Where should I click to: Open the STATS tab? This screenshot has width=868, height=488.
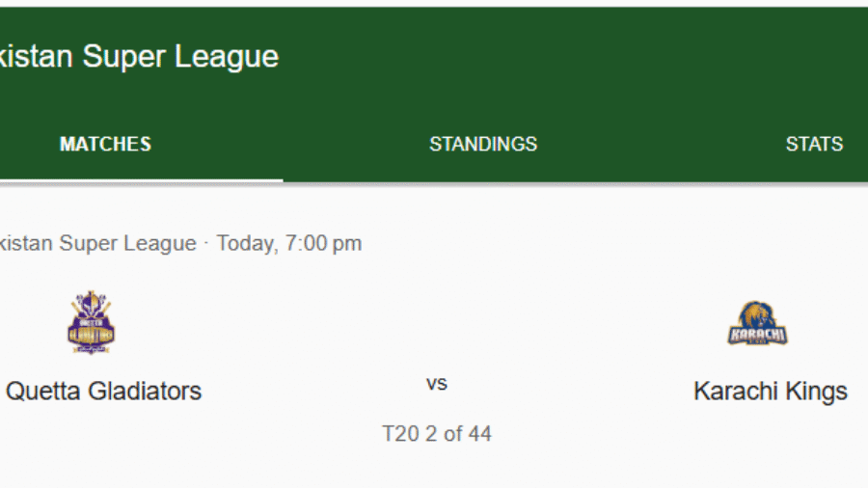(x=814, y=144)
